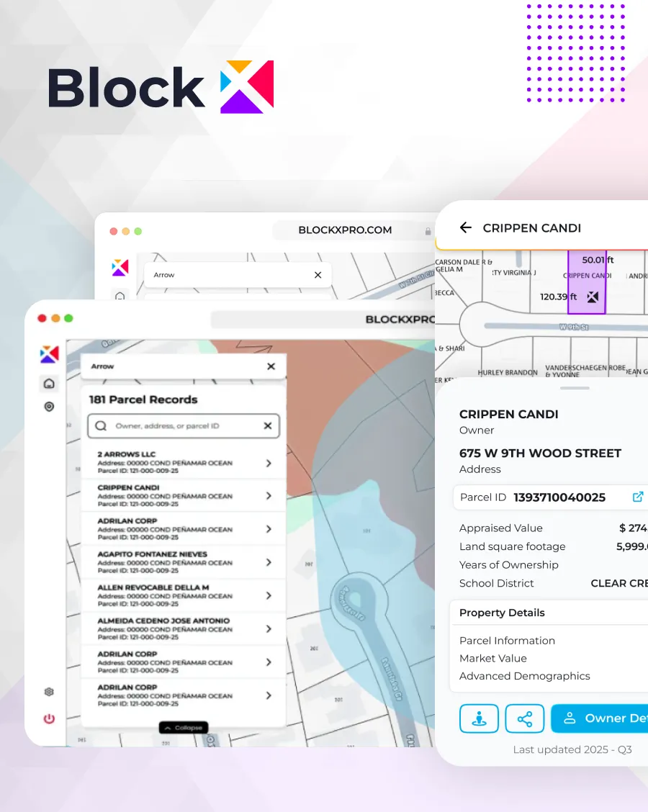
Task: Click the Property Details section header
Action: (502, 613)
